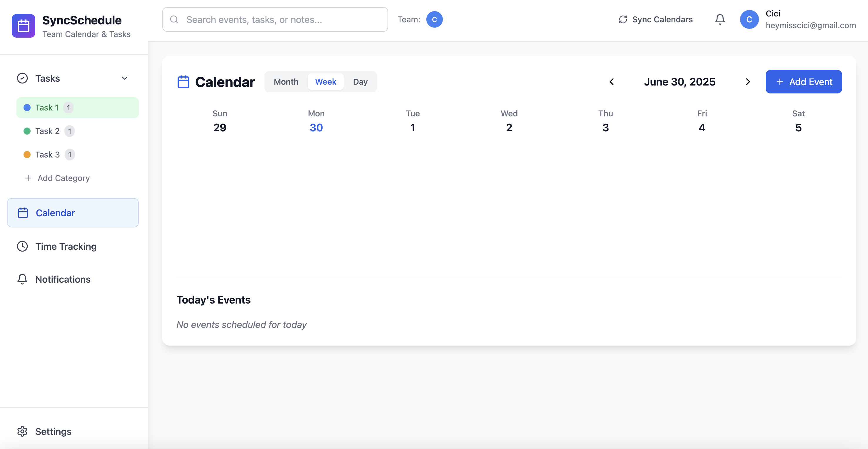Click the orange Task 3 color dot

point(27,155)
